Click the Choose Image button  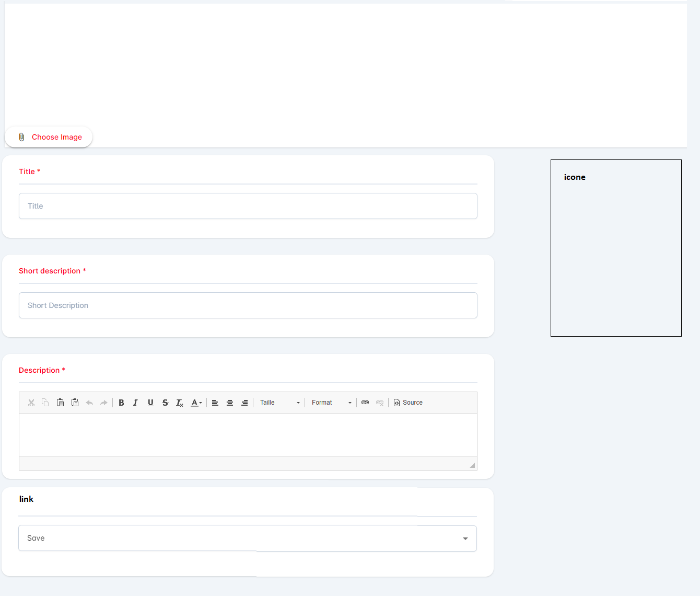click(x=49, y=137)
